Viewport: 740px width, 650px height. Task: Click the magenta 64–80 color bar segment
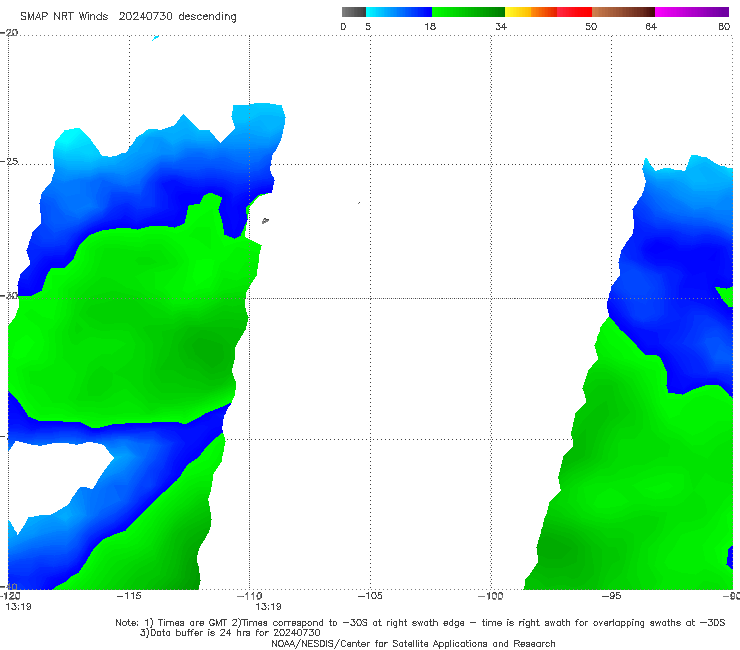tap(692, 12)
